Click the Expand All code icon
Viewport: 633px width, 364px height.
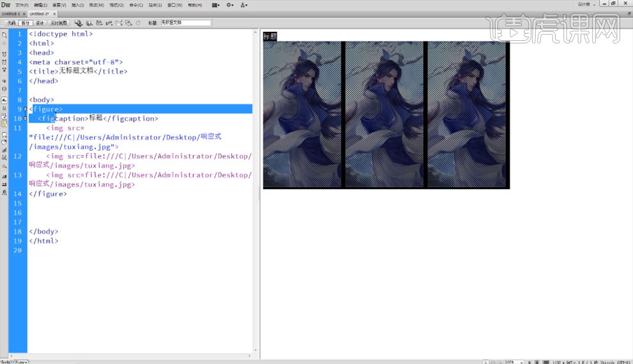tap(4, 70)
